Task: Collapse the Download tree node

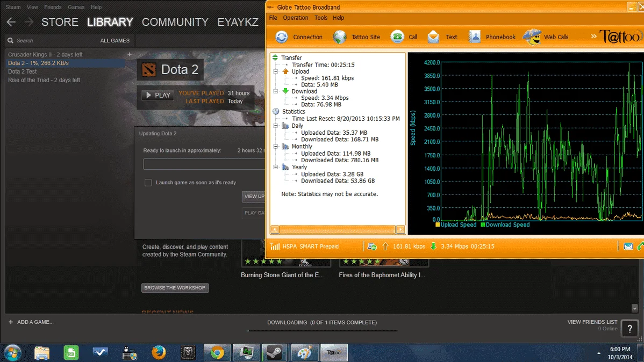Action: 276,91
